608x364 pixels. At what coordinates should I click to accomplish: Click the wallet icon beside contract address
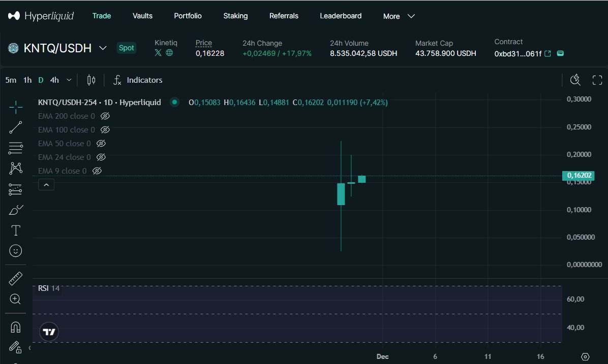560,53
